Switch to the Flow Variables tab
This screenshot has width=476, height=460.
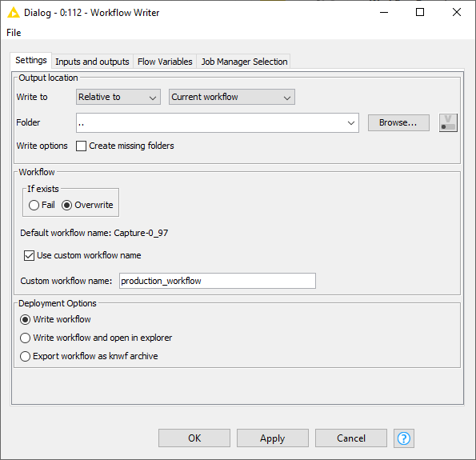point(165,62)
